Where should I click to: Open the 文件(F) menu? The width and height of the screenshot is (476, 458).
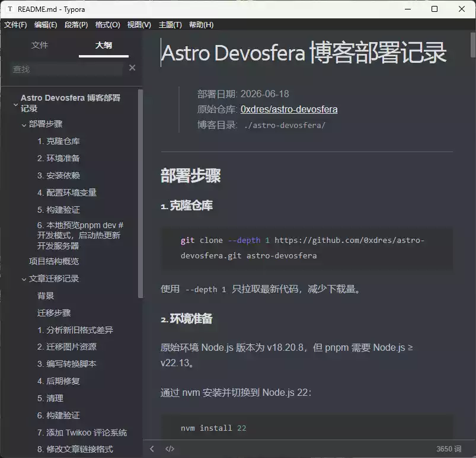(15, 24)
